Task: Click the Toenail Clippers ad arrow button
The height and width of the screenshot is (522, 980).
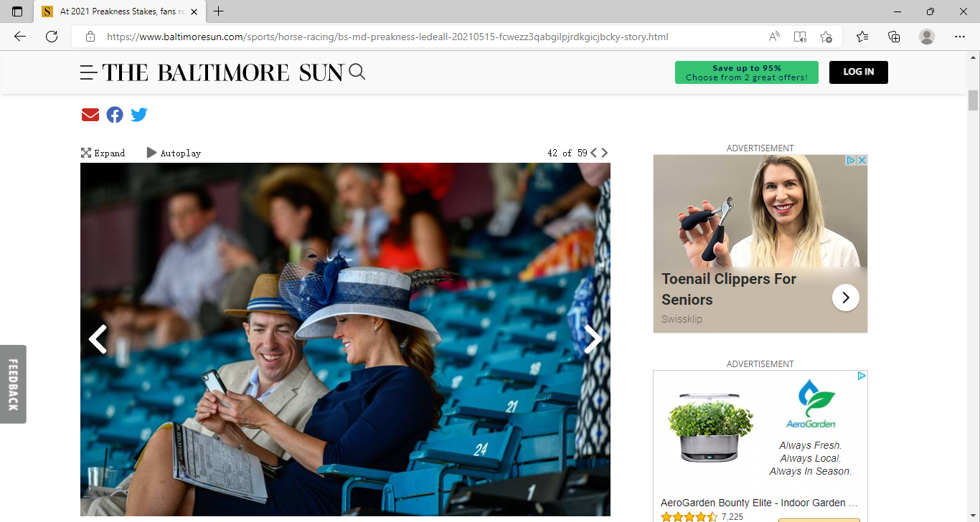Action: coord(846,298)
